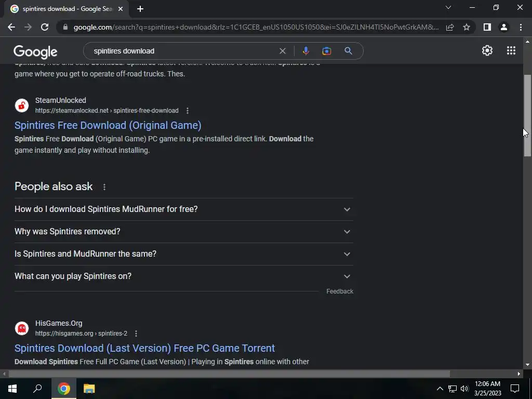Open the Chrome profile icon
This screenshot has height=399, width=532.
click(x=504, y=27)
